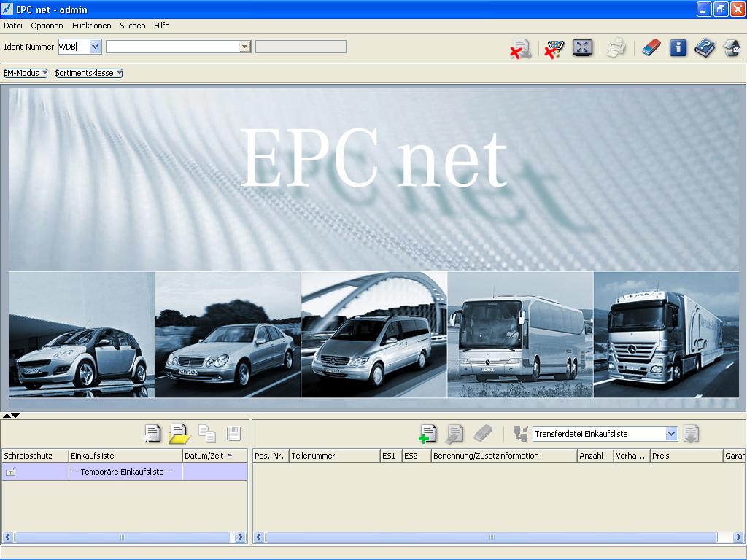Click the right arrow of parts table scrollbar

pyautogui.click(x=739, y=537)
